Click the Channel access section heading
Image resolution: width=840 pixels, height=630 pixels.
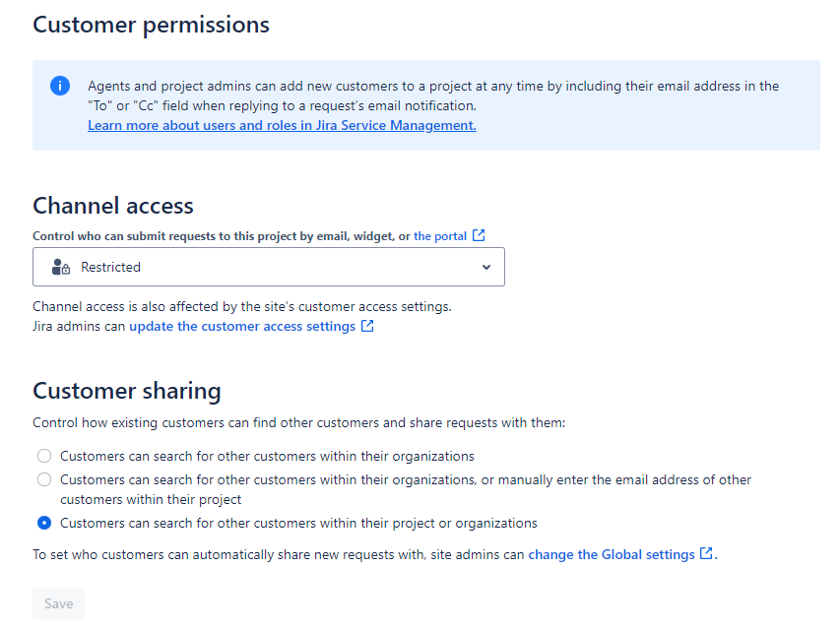(x=113, y=205)
